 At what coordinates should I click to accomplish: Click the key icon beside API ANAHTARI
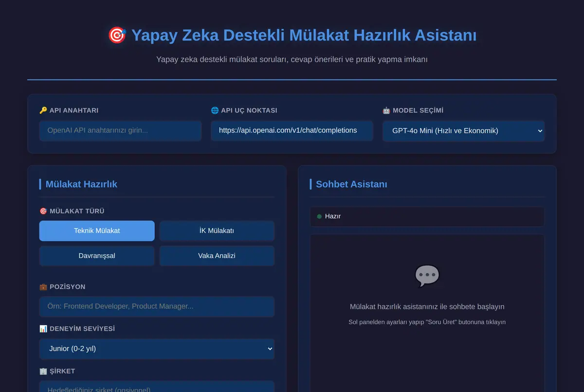(x=43, y=110)
